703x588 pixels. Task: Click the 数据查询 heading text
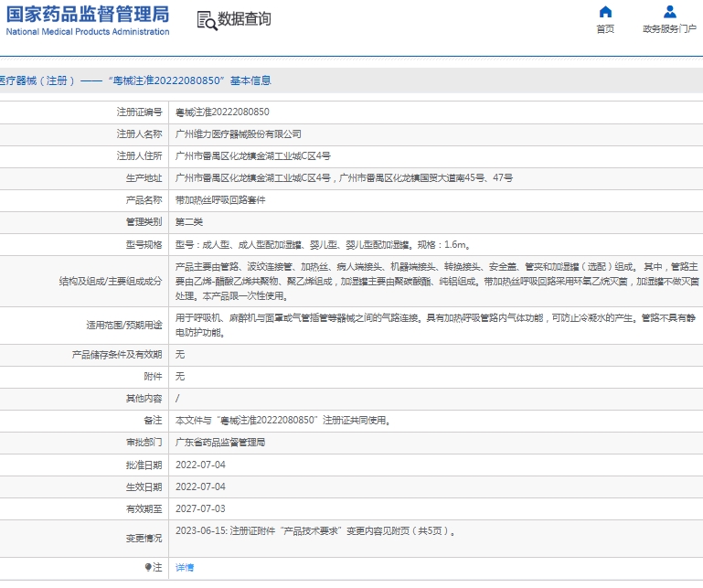(244, 19)
